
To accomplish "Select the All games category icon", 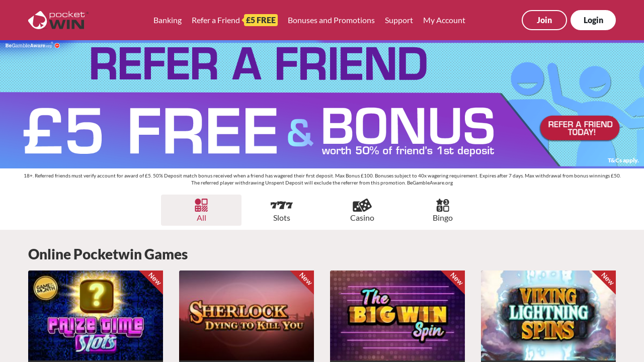I will tap(201, 205).
